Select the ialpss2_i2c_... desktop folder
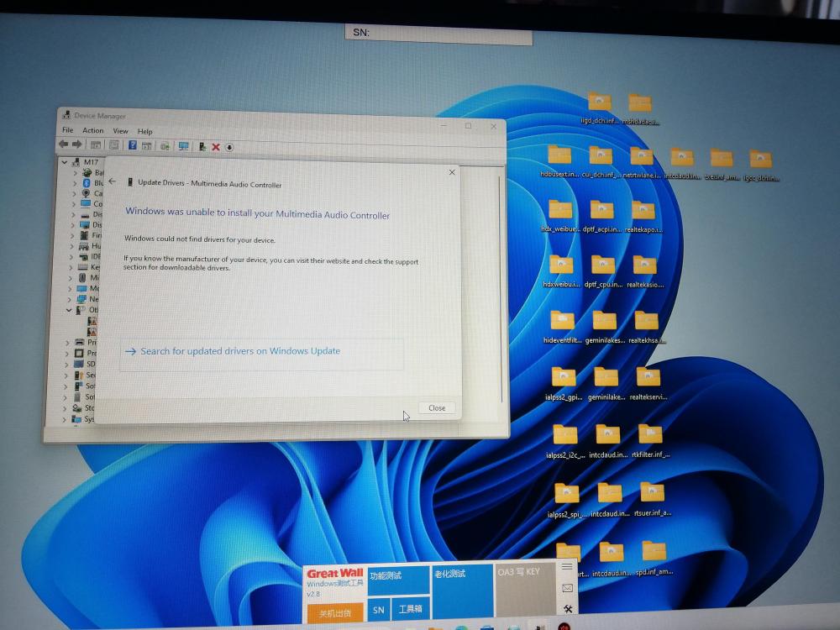The height and width of the screenshot is (630, 840). [x=565, y=442]
